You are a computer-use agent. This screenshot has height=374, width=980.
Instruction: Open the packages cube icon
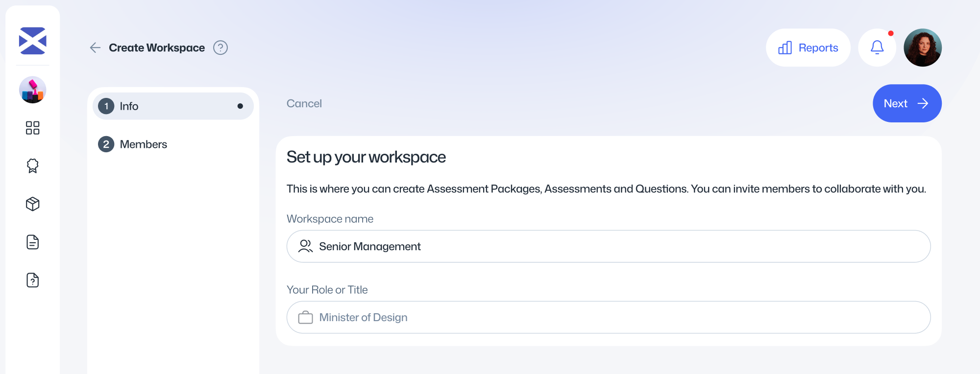click(x=32, y=204)
